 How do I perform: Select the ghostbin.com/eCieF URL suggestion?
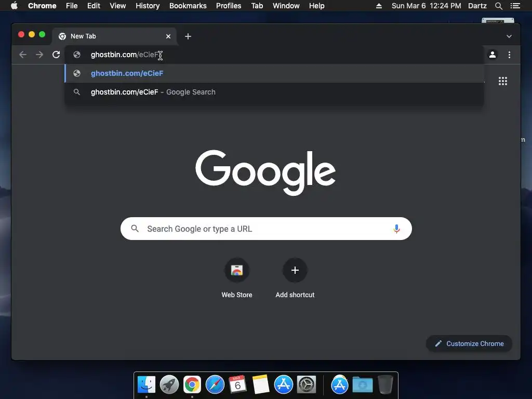tap(274, 73)
